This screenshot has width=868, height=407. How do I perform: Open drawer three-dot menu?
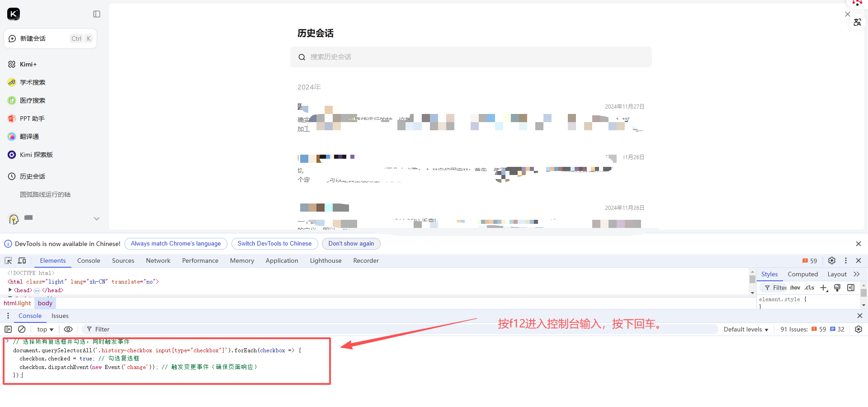click(x=8, y=316)
